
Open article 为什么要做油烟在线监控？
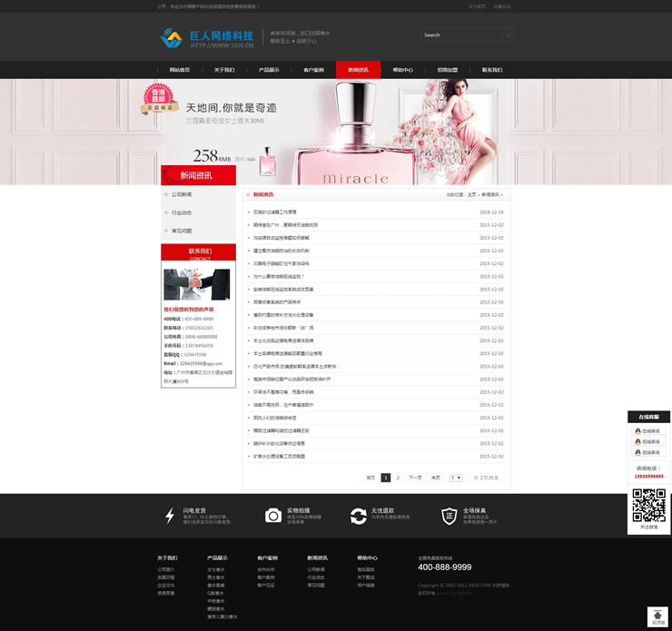[x=279, y=276]
